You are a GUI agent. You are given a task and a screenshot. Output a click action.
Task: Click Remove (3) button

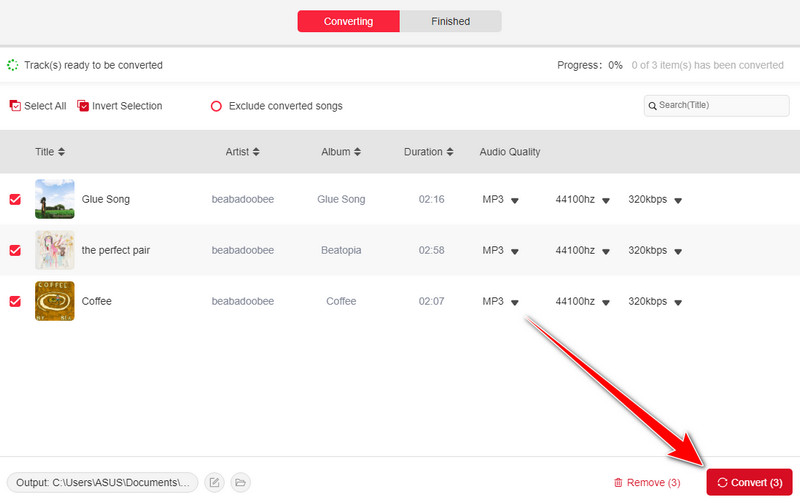(647, 483)
